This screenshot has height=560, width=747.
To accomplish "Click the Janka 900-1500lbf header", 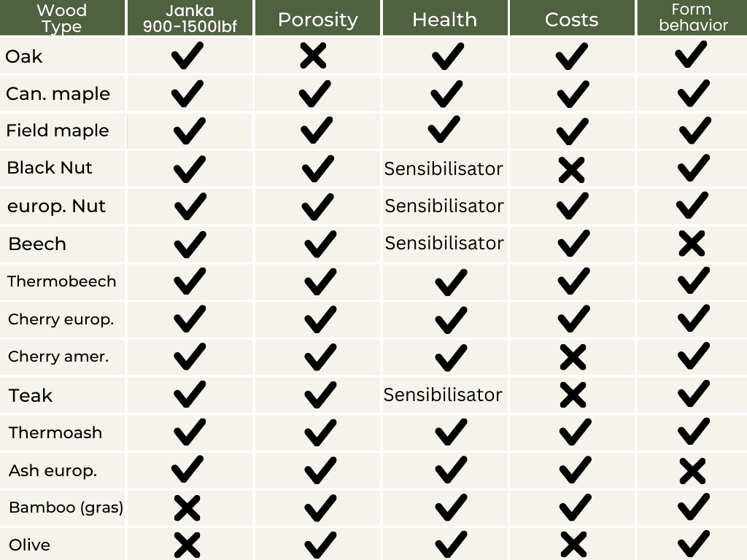I will coord(190,18).
